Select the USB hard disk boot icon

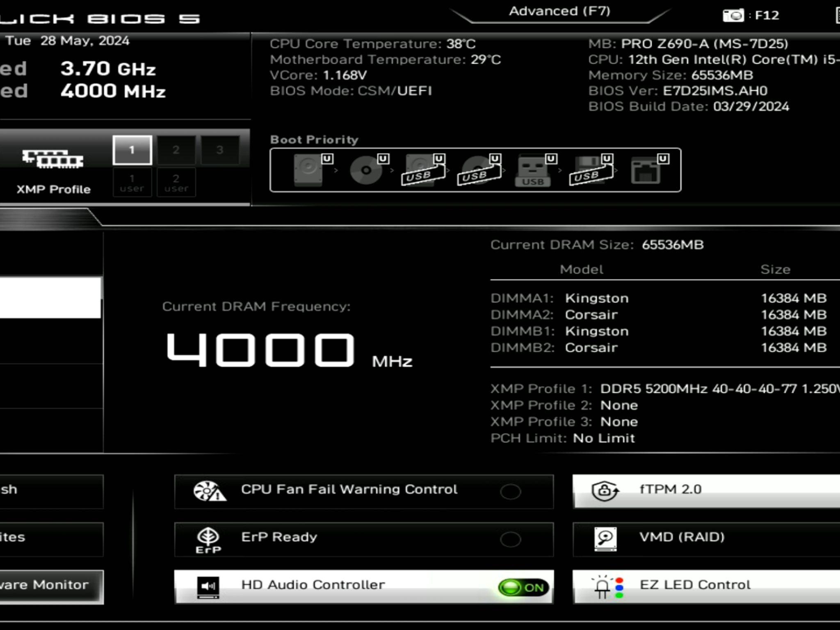point(422,170)
